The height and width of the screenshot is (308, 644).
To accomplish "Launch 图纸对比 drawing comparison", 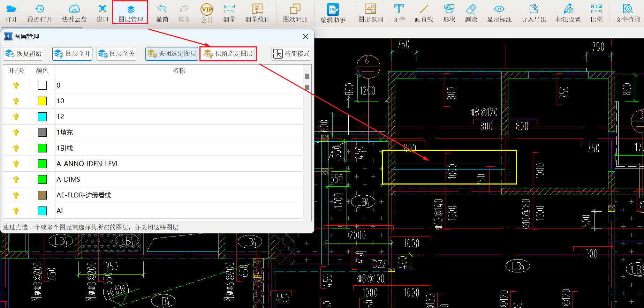I will (295, 13).
